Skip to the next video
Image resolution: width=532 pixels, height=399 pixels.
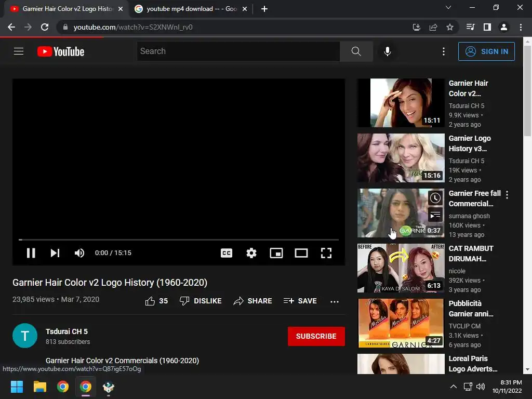coord(55,253)
